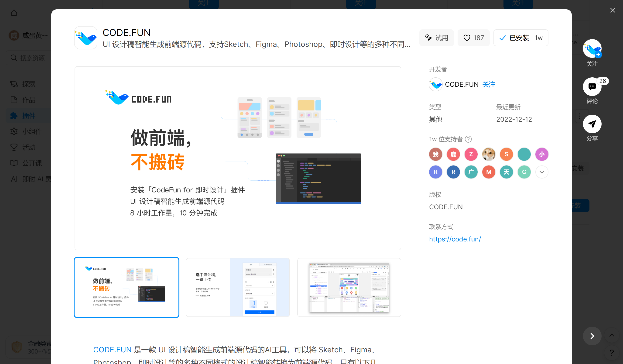
Task: Click the main preview image
Action: click(x=238, y=158)
